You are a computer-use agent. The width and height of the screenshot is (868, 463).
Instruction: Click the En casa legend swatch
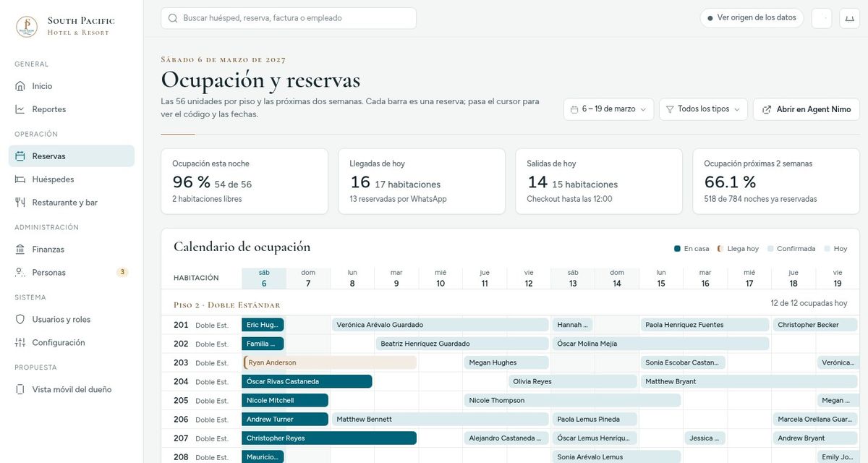[677, 249]
